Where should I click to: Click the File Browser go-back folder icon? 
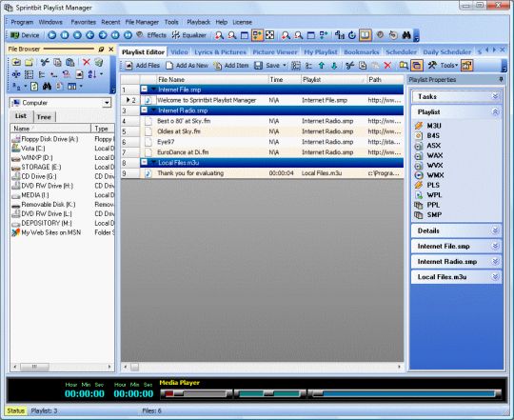click(x=16, y=62)
